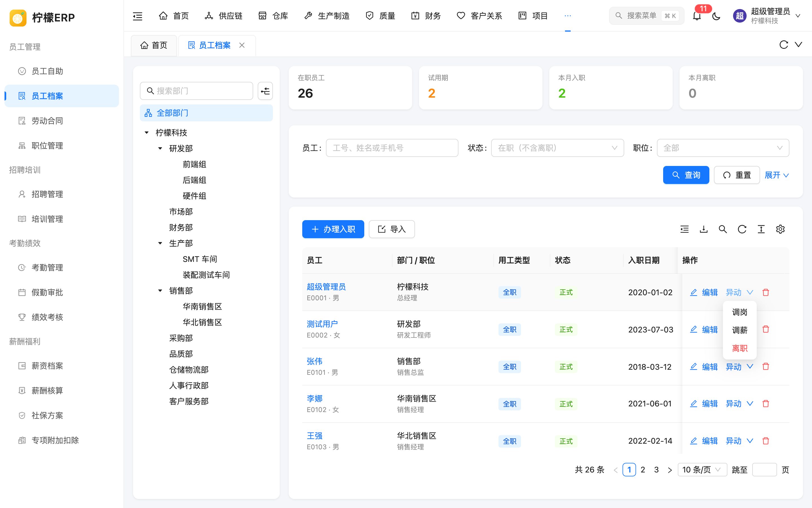Open the user account dropdown
Screen dimensions: 812x508
[x=767, y=16]
